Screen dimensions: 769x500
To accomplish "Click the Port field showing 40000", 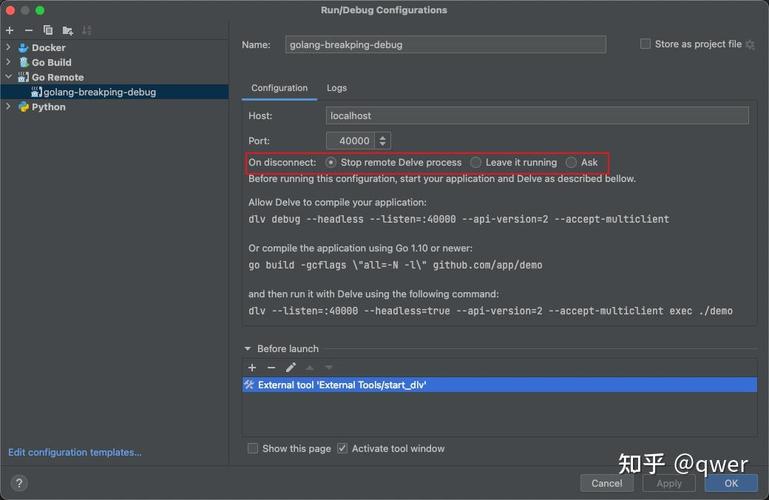I will 350,141.
